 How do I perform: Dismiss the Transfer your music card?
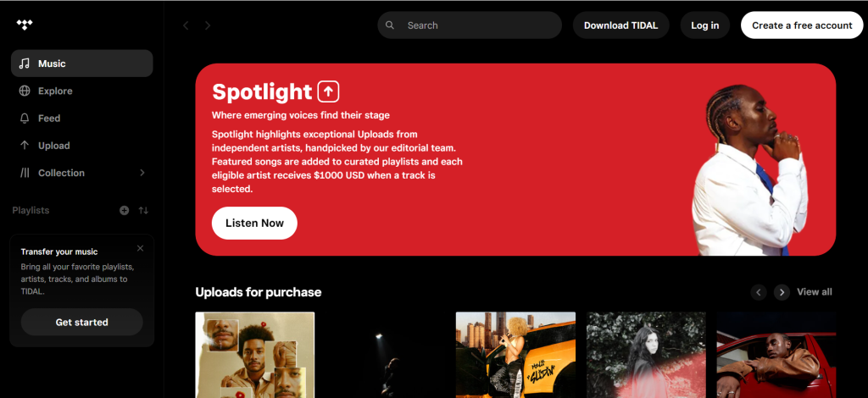(x=140, y=248)
